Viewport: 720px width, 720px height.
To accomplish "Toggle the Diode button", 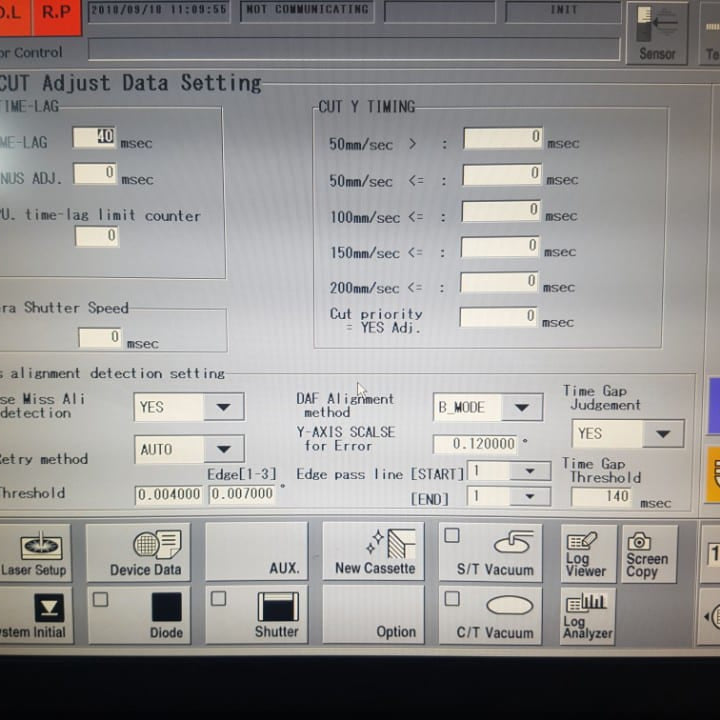I will [x=139, y=616].
